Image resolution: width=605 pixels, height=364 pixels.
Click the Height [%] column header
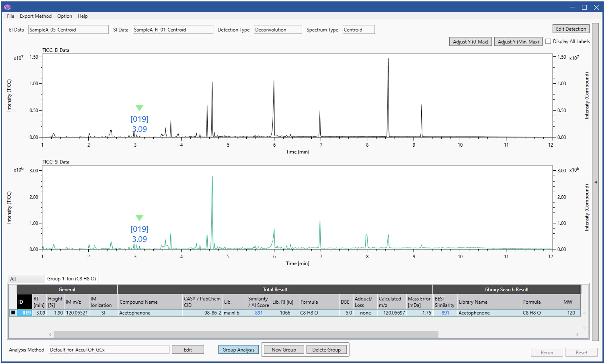[55, 302]
